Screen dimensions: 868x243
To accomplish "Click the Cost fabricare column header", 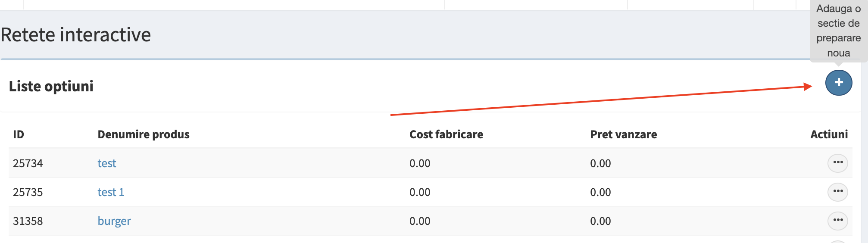I will point(446,134).
